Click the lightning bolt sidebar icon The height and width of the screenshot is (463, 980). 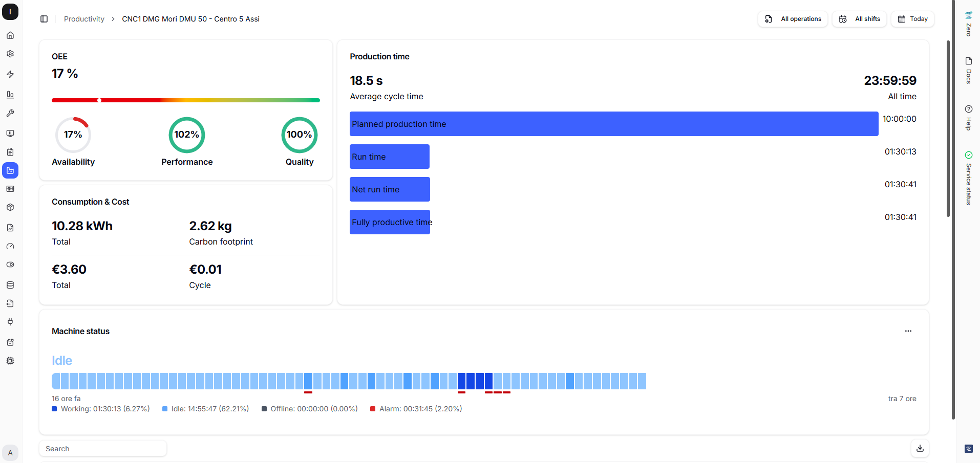click(x=10, y=74)
